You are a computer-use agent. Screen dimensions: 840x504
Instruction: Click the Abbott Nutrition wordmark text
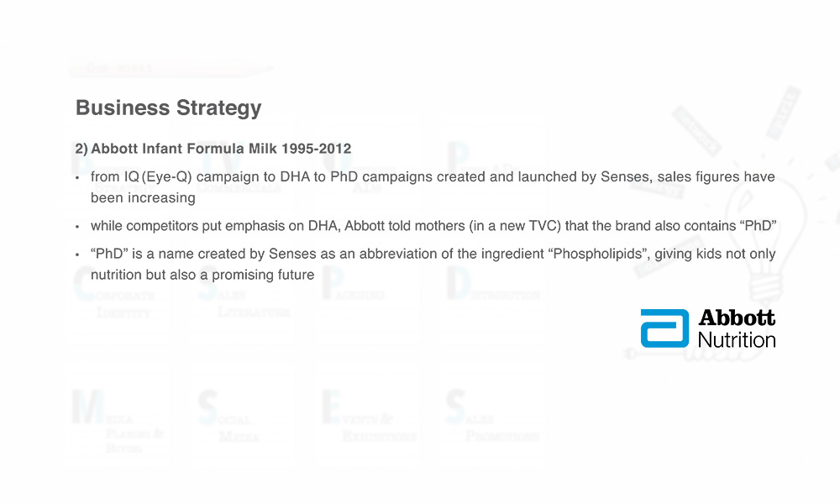[x=737, y=328]
